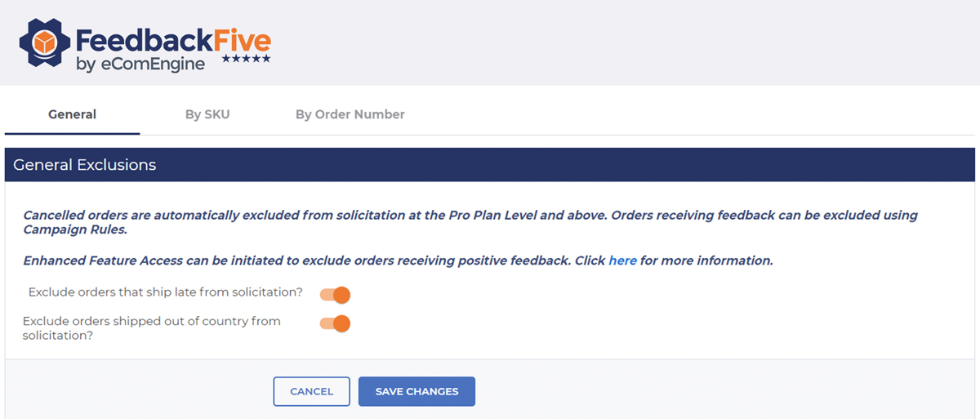Viewport: 980px width, 419px height.
Task: Click the orange "Five" in the logo wordmark
Action: tap(242, 40)
